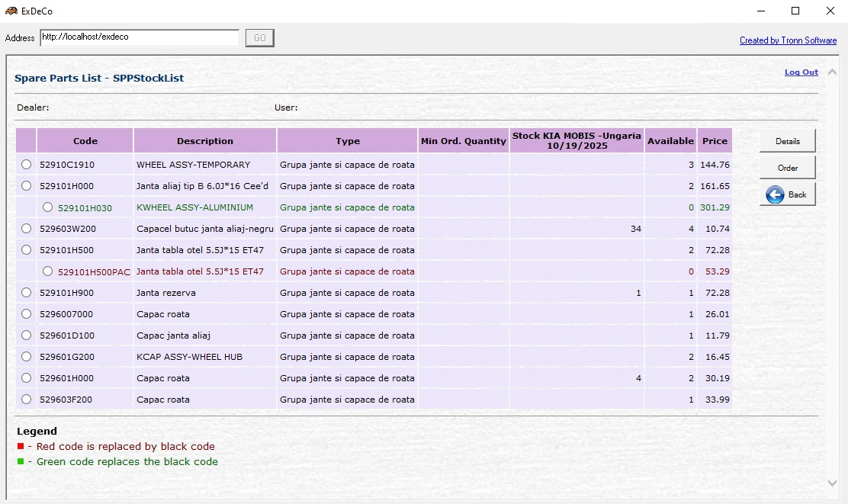Viewport: 848px width, 504px height.
Task: Click the scroll up arrow on page
Action: click(832, 73)
